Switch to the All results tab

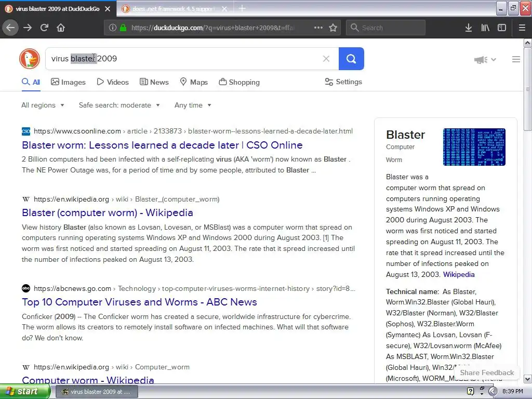click(31, 82)
